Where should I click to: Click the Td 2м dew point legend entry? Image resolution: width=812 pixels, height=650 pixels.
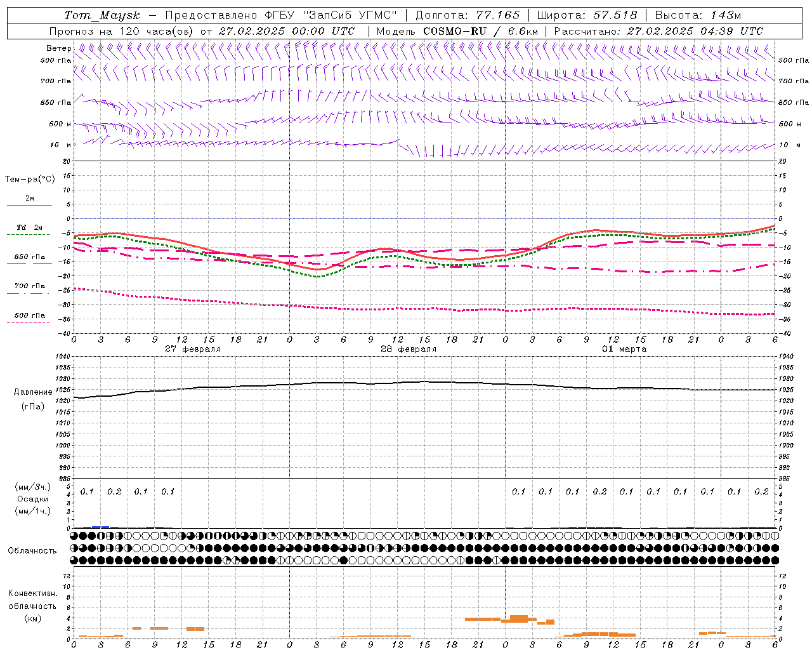[x=30, y=227]
